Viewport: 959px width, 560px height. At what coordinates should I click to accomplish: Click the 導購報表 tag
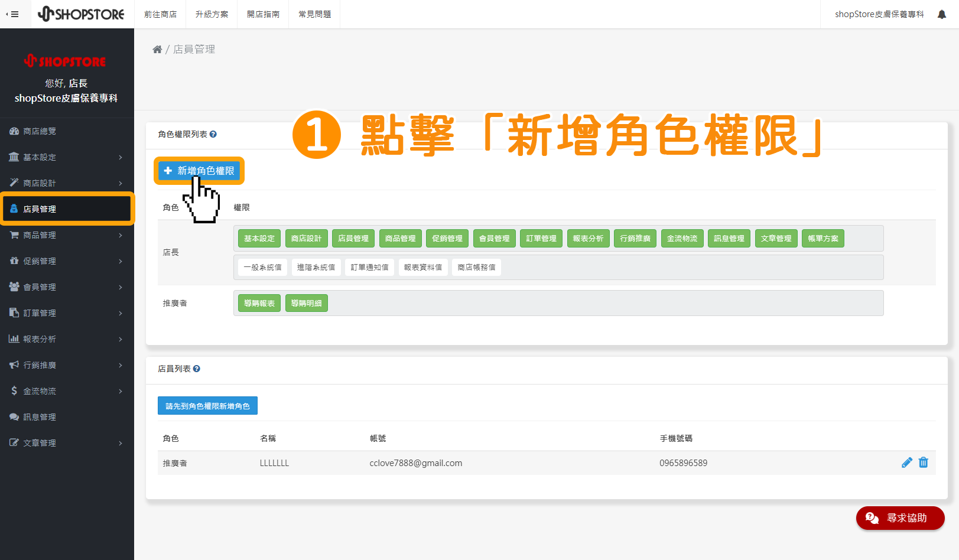click(259, 304)
